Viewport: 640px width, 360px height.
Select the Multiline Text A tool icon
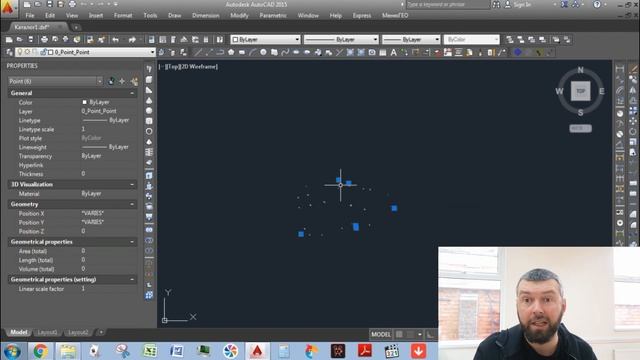click(393, 52)
